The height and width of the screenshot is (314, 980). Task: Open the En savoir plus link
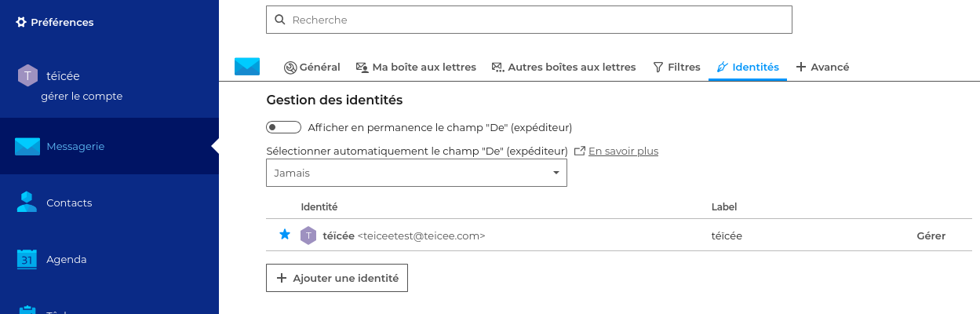pyautogui.click(x=623, y=151)
